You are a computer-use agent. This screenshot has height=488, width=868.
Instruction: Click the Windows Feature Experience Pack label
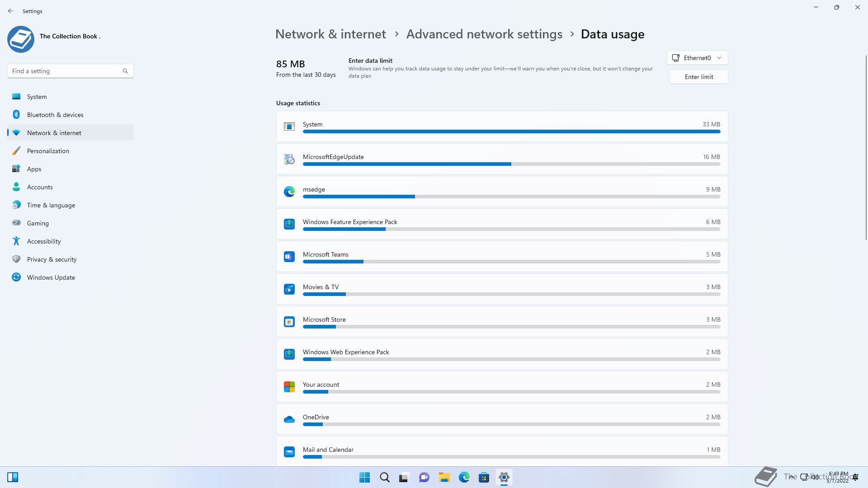350,222
